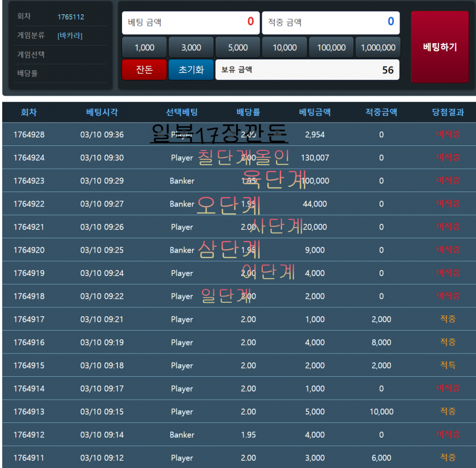Click time 03/10 09:15
Screen dimensions: 476x468
click(102, 412)
